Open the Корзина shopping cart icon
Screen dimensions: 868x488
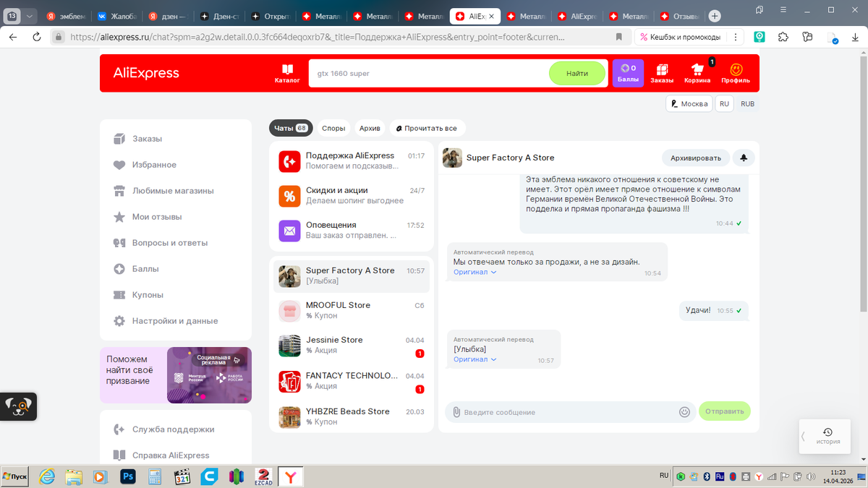coord(697,73)
